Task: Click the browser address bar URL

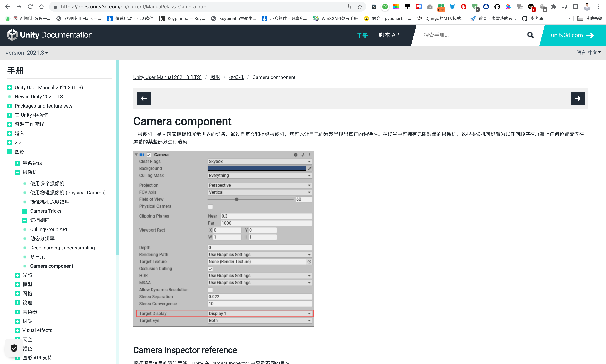Action: tap(134, 7)
